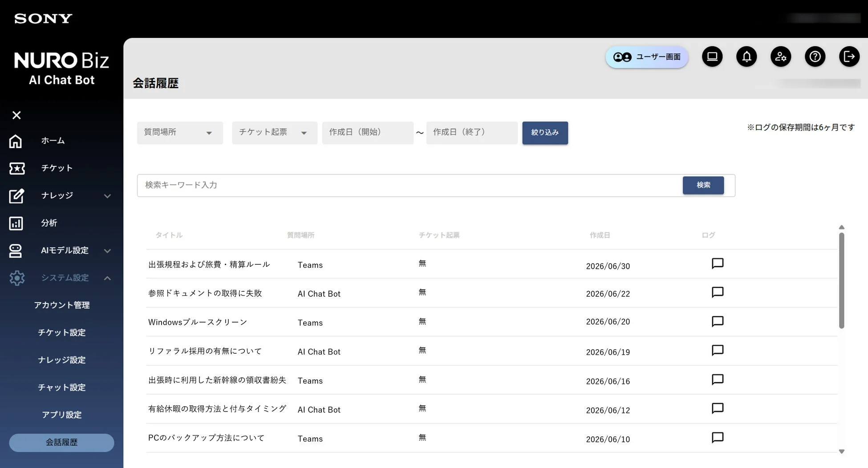The width and height of the screenshot is (868, 468).
Task: Click the 作成日 column header
Action: coord(600,235)
